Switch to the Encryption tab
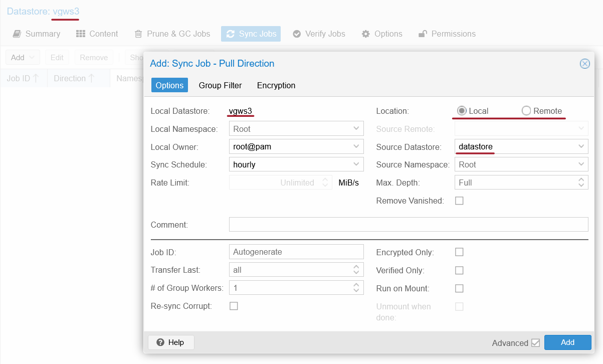603x364 pixels. click(x=276, y=85)
